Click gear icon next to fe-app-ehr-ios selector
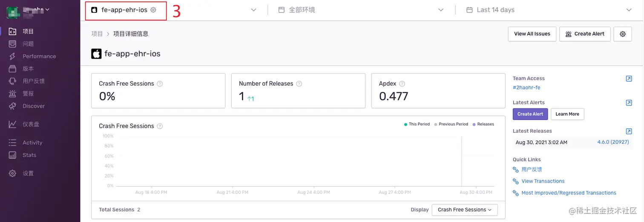The width and height of the screenshot is (644, 222). 153,10
